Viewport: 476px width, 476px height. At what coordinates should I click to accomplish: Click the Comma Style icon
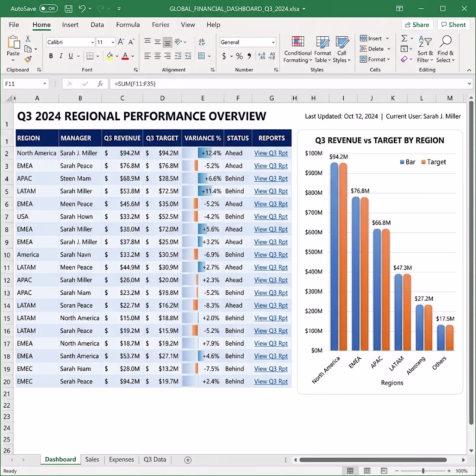249,56
